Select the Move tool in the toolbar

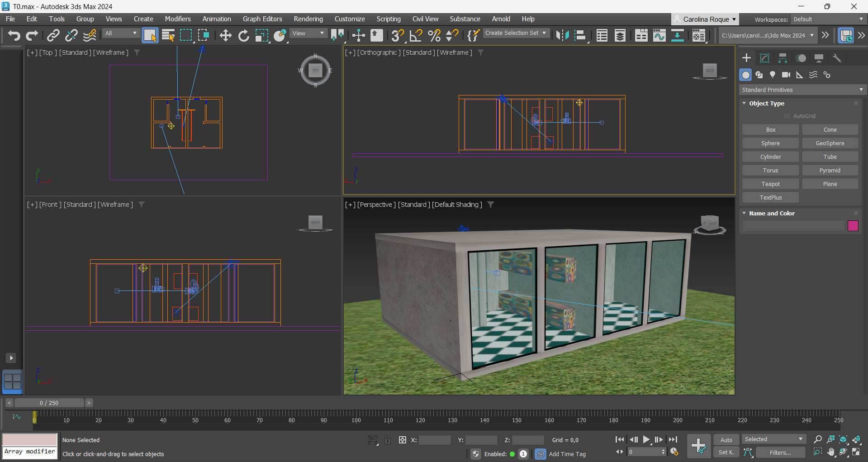225,35
